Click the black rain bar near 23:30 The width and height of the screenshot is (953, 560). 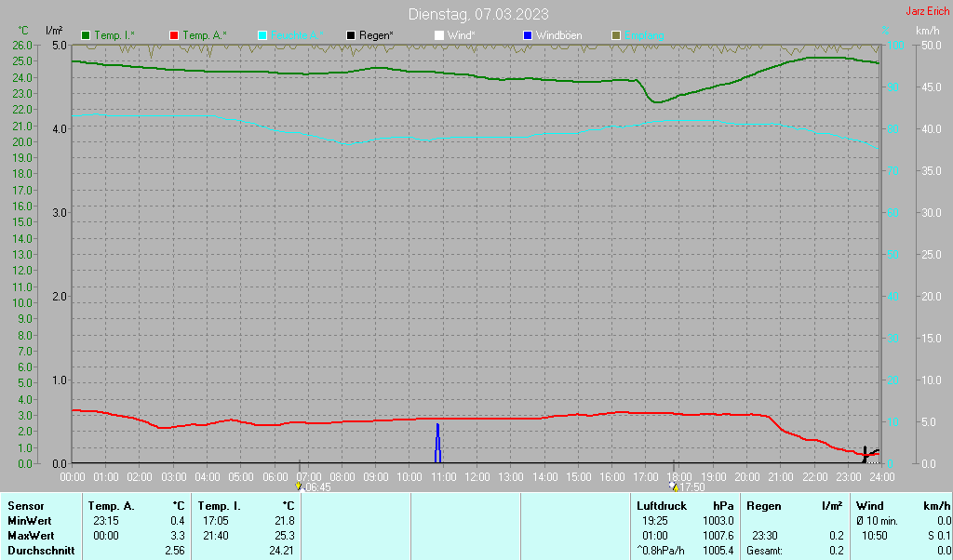coord(866,455)
